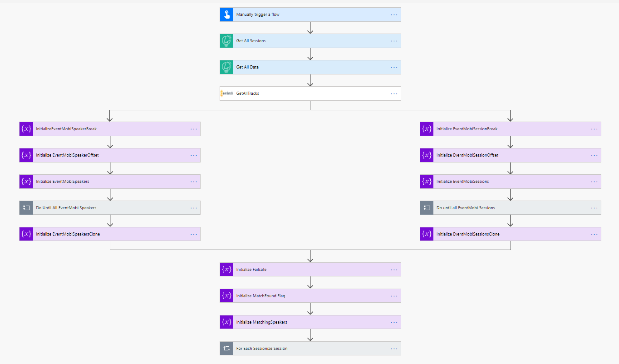This screenshot has width=619, height=364.
Task: Open the Do until all EventMobi Sessions ellipsis menu
Action: point(594,208)
